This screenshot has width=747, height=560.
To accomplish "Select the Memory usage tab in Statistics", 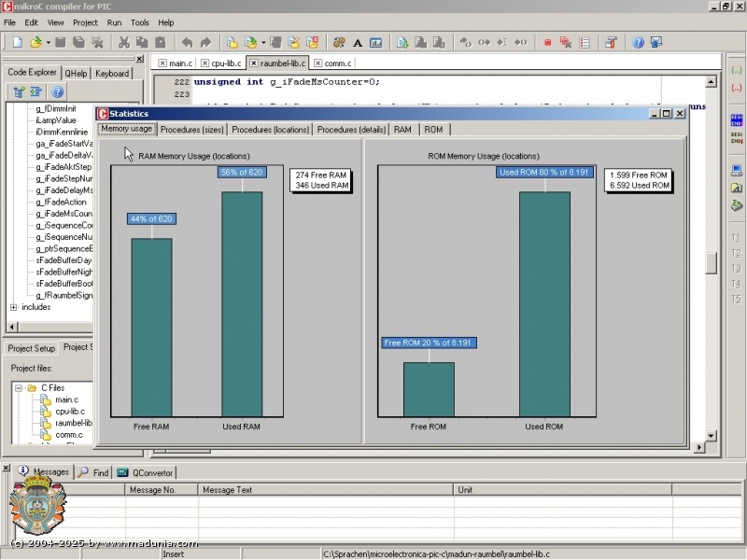I will [127, 129].
